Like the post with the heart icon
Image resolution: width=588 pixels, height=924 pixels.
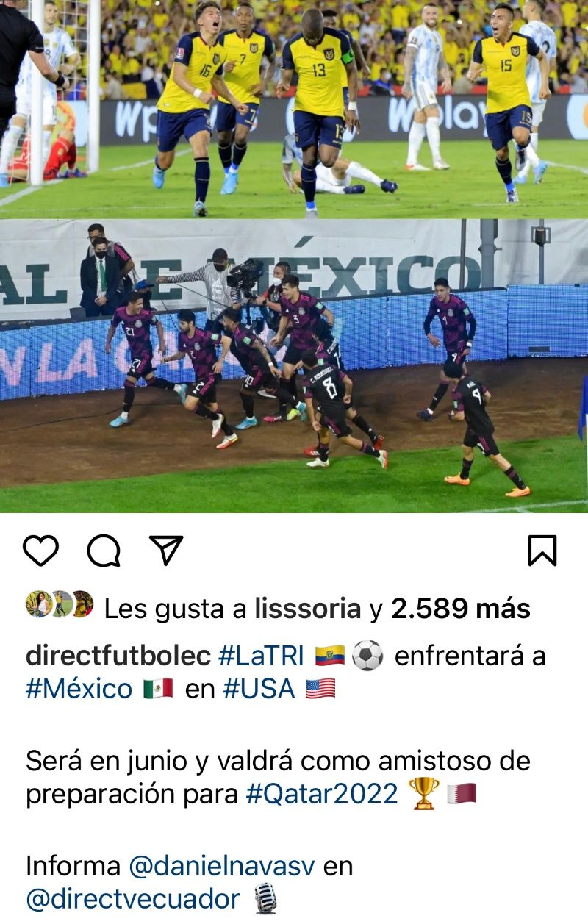tap(40, 551)
